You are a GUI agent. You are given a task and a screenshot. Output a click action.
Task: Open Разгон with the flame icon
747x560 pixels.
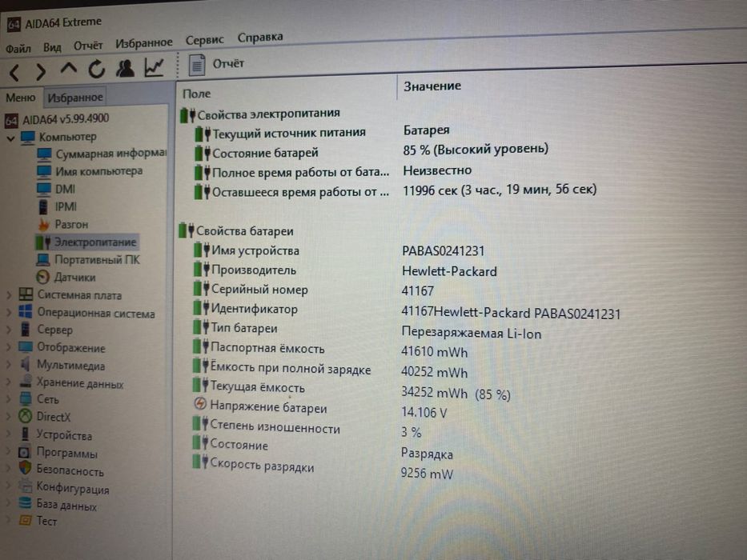tap(62, 224)
